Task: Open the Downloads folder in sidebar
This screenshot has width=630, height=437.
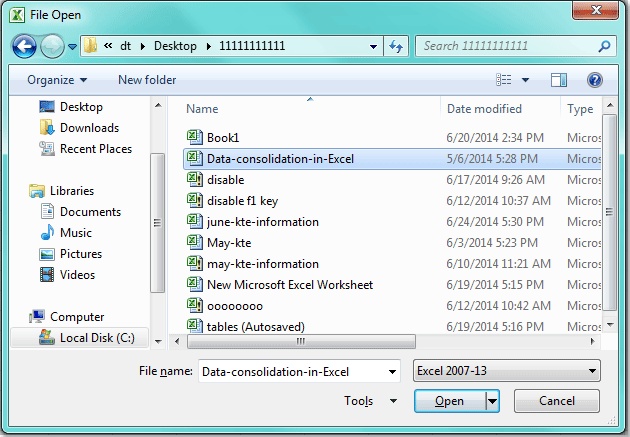Action: coord(89,128)
